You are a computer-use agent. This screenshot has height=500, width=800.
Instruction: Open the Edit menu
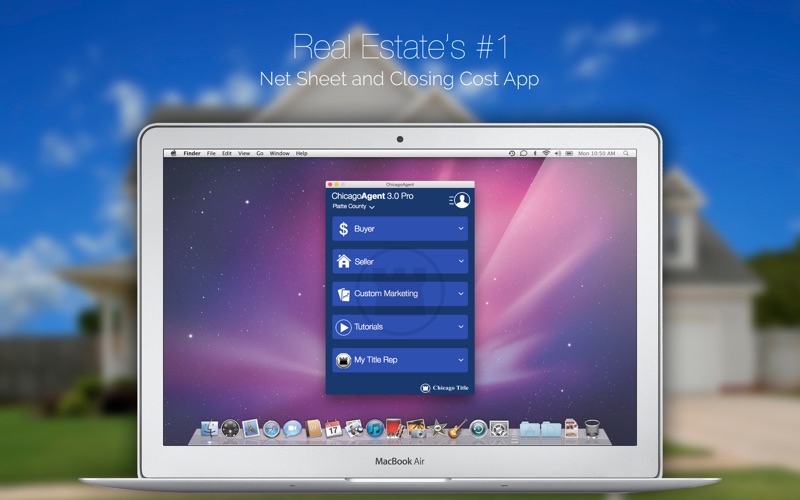point(227,153)
